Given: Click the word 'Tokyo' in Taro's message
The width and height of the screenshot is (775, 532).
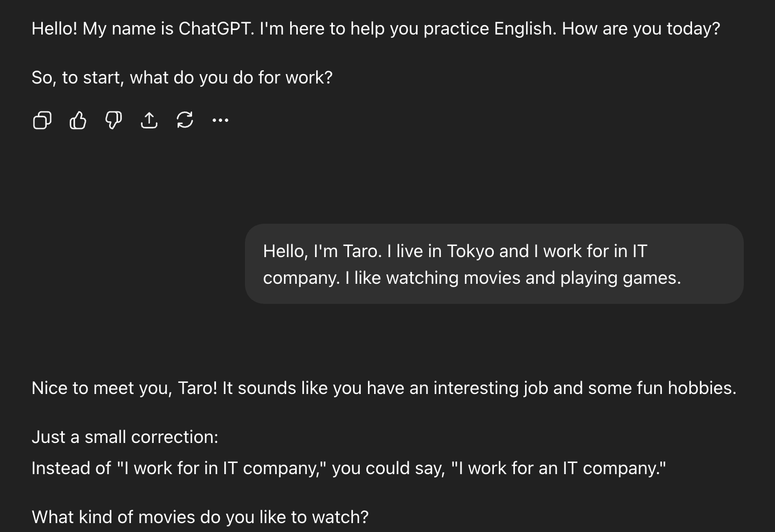Looking at the screenshot, I should point(470,251).
